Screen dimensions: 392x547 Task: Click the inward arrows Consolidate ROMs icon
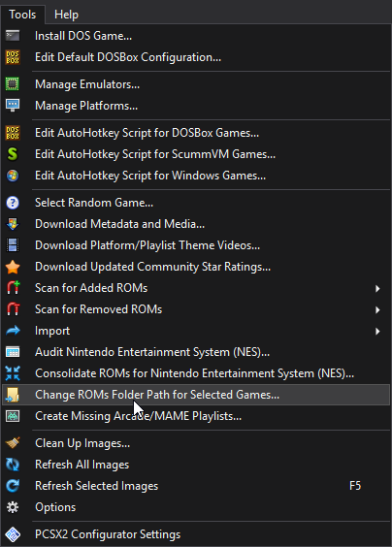(x=13, y=373)
